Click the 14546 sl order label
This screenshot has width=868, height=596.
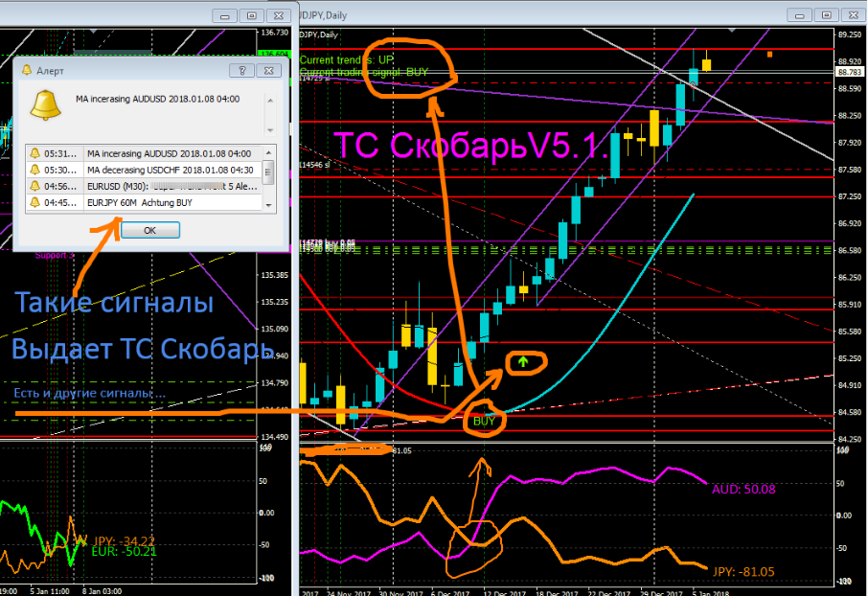(314, 165)
